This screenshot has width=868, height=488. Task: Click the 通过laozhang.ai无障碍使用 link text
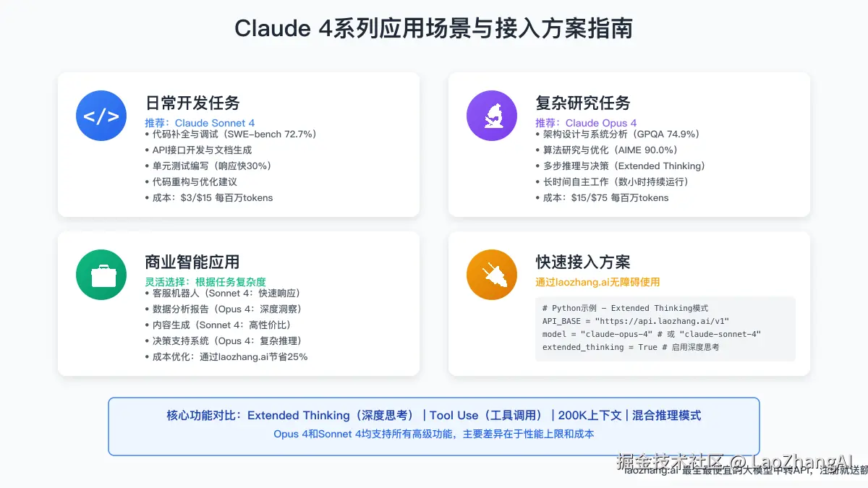click(597, 282)
